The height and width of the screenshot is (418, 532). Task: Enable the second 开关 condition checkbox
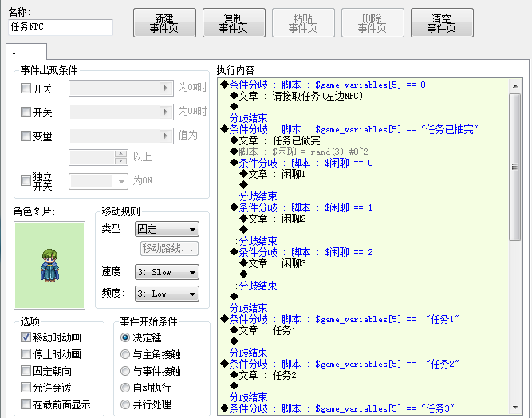pyautogui.click(x=26, y=112)
